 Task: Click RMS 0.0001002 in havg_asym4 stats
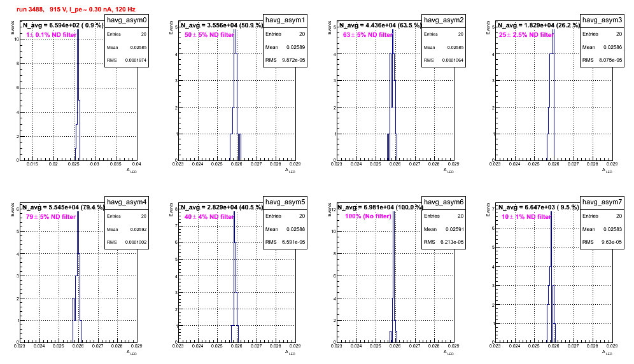point(127,242)
